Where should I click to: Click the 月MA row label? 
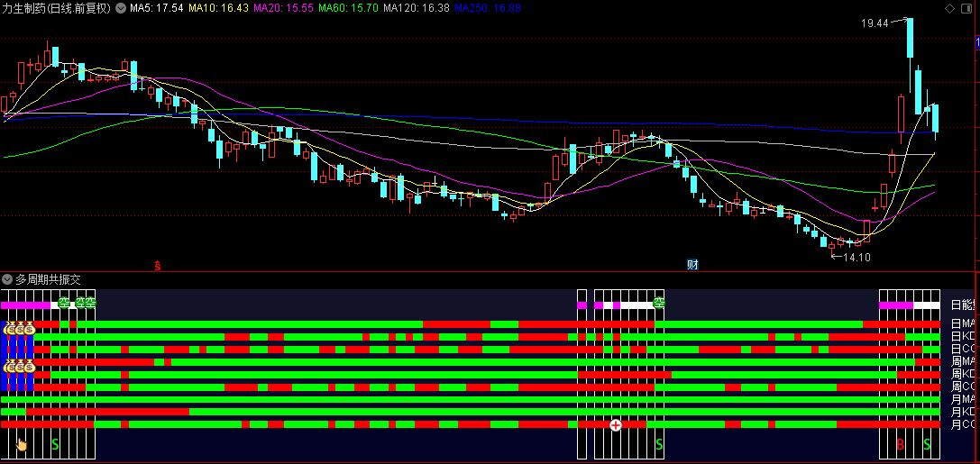pos(963,399)
